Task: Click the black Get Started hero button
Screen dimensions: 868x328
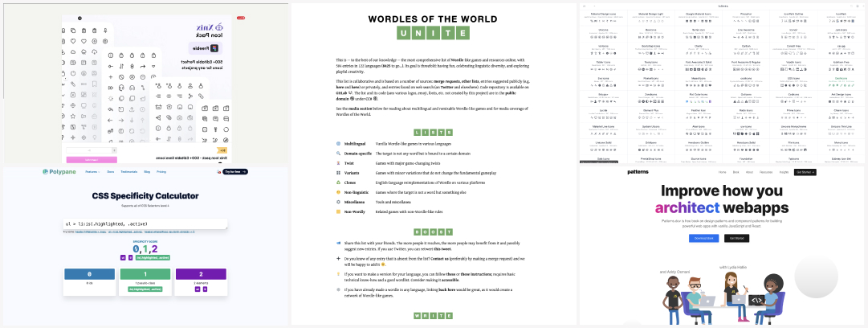Action: point(735,238)
